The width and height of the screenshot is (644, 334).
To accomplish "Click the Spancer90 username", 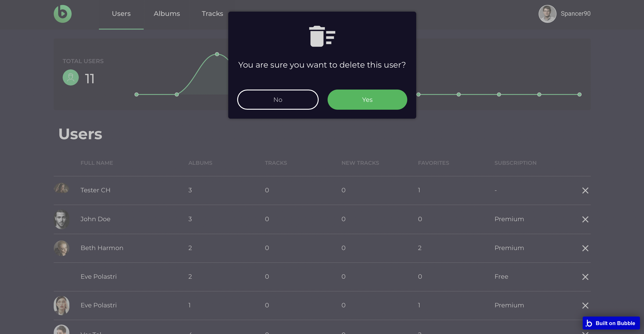I will [x=576, y=14].
